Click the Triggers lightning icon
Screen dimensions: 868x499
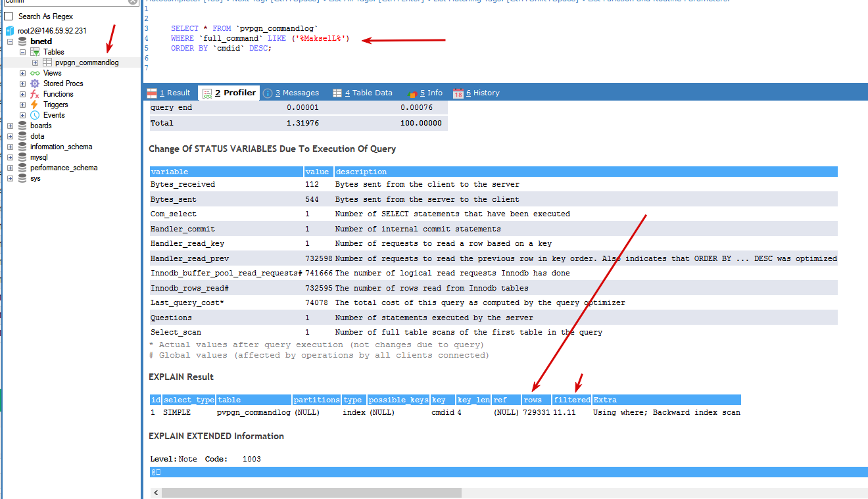pyautogui.click(x=35, y=105)
